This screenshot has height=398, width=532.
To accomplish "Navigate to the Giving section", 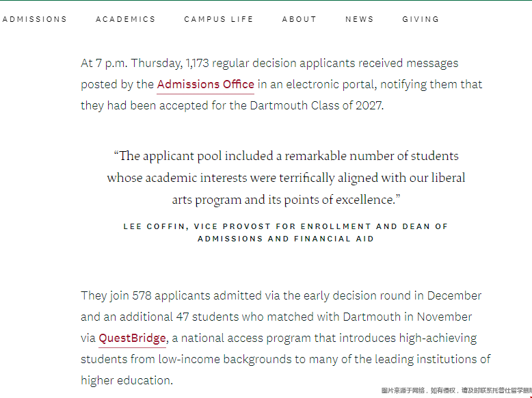I will pos(421,19).
